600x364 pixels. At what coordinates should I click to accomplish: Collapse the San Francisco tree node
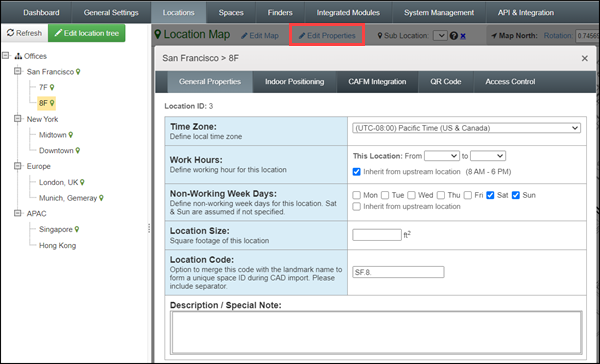[x=18, y=71]
